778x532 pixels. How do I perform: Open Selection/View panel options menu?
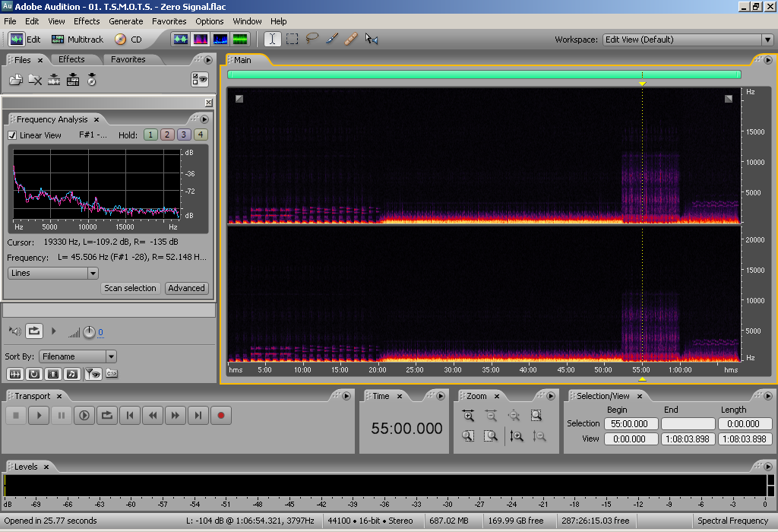768,395
